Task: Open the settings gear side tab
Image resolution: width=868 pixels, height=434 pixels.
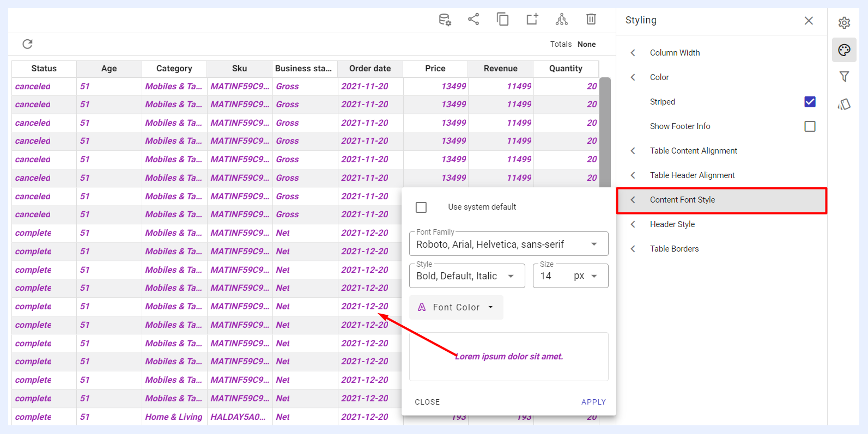Action: (844, 23)
